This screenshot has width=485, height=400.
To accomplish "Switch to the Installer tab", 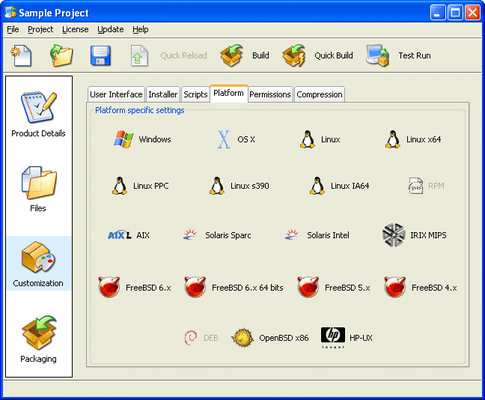I will (163, 94).
